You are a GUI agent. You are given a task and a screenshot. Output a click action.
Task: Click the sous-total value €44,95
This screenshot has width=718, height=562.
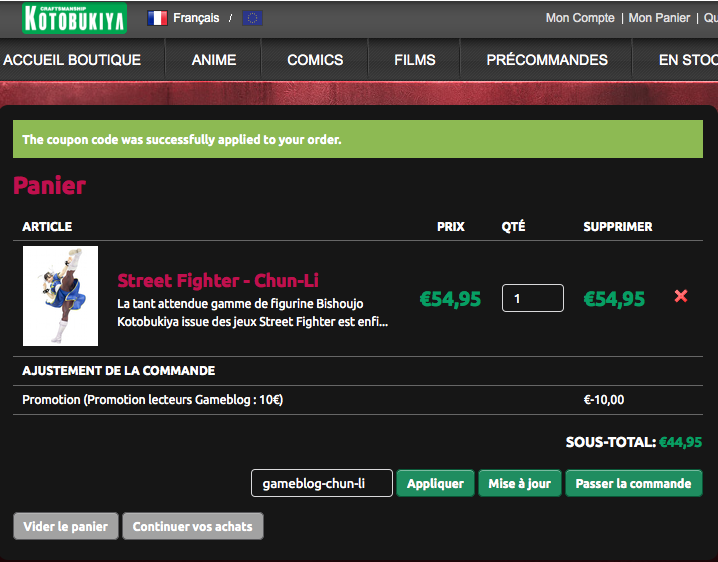tap(680, 442)
